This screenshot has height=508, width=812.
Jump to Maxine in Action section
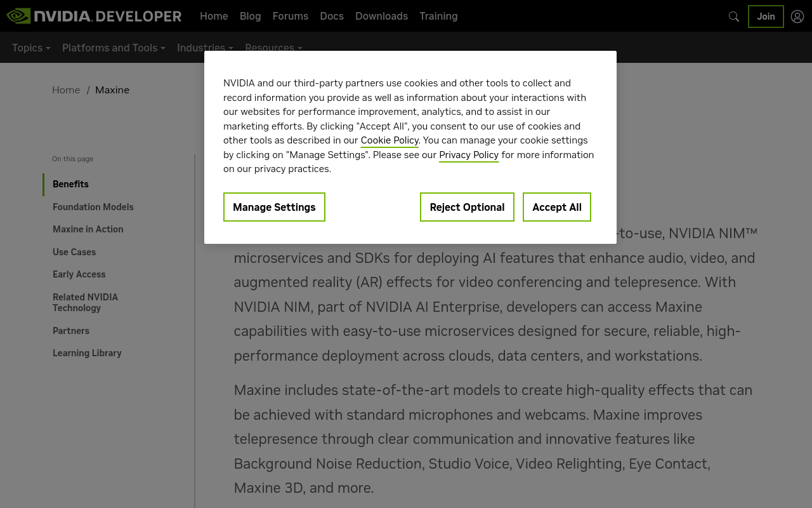(x=88, y=229)
